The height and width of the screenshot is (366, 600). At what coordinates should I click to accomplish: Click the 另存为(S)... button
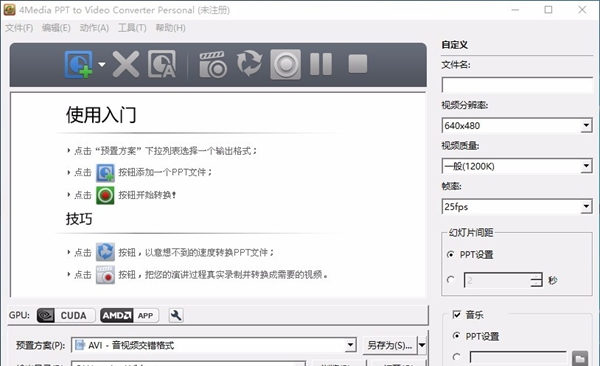390,345
